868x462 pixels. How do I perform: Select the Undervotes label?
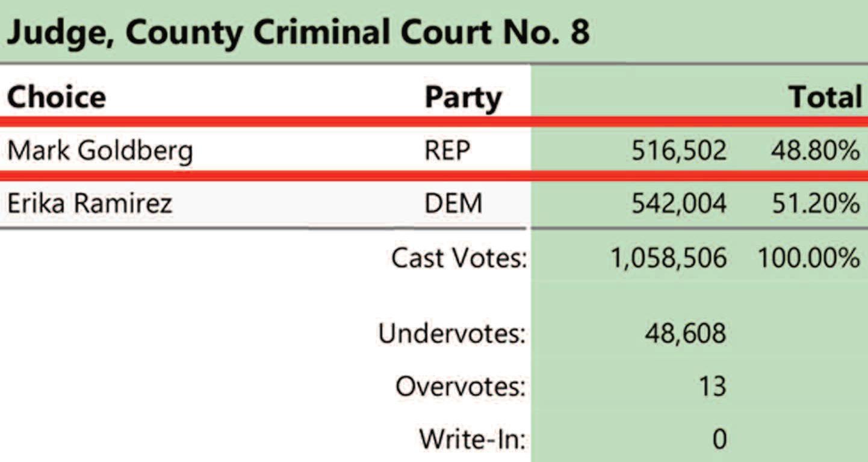click(452, 333)
